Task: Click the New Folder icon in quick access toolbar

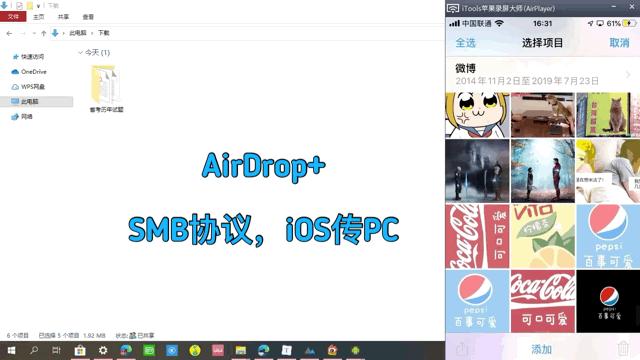Action: (29, 6)
